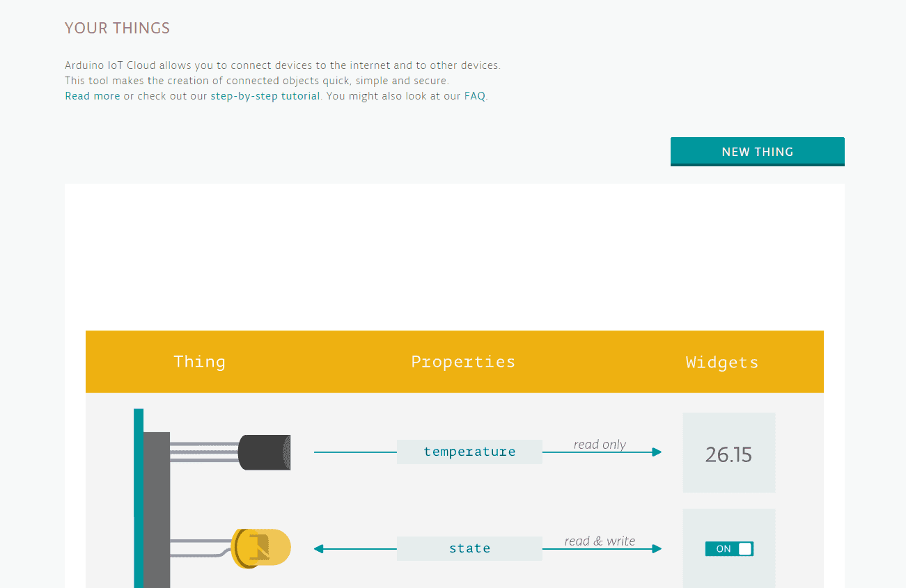Viewport: 906px width, 588px height.
Task: Toggle the ON switch widget
Action: tap(729, 549)
